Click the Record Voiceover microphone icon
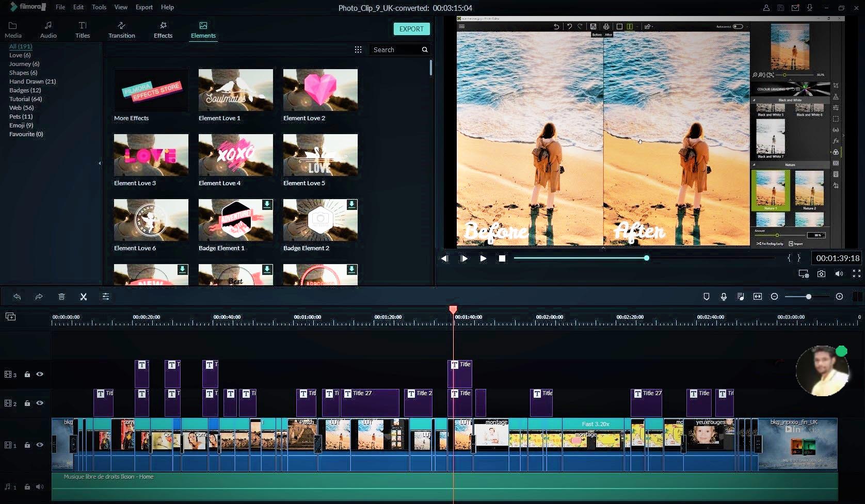Image resolution: width=865 pixels, height=504 pixels. click(x=724, y=297)
